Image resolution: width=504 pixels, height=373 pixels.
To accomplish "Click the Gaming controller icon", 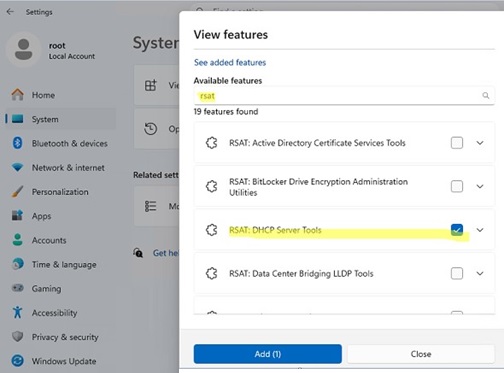I will [x=17, y=288].
